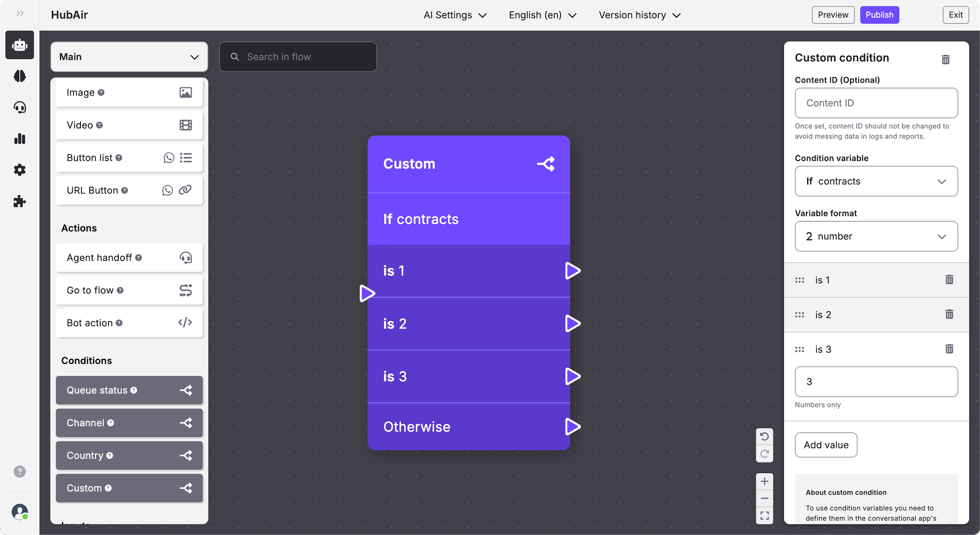Zoom in the canvas with plus icon
Screen dimensions: 980x535
(764, 481)
